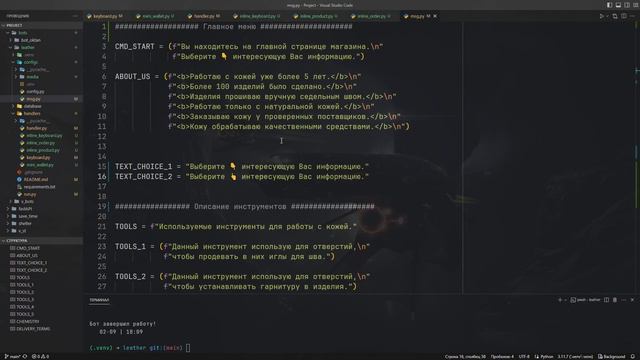Jump to CMD_START in the outline
Viewport: 640px width, 360px height.
click(x=41, y=248)
